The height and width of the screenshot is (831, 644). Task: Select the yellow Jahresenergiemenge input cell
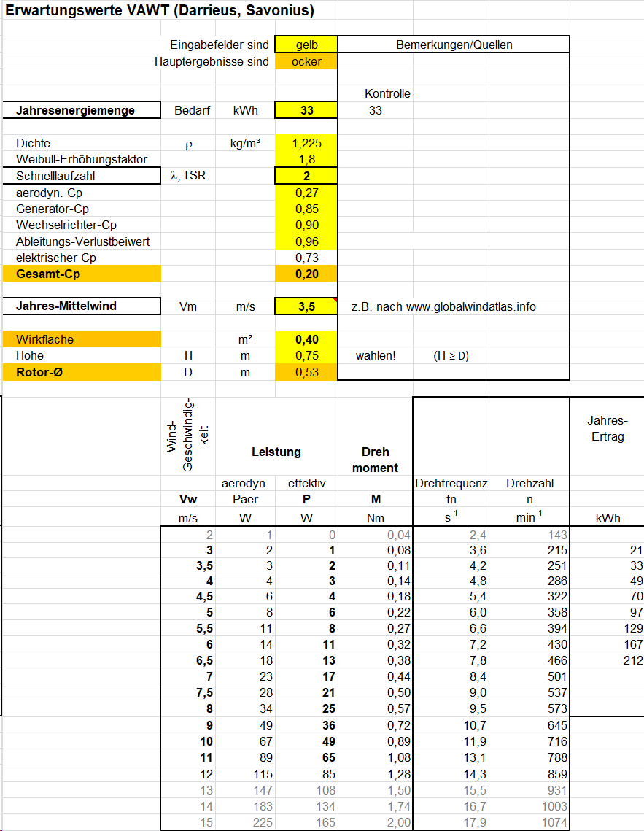tap(306, 111)
